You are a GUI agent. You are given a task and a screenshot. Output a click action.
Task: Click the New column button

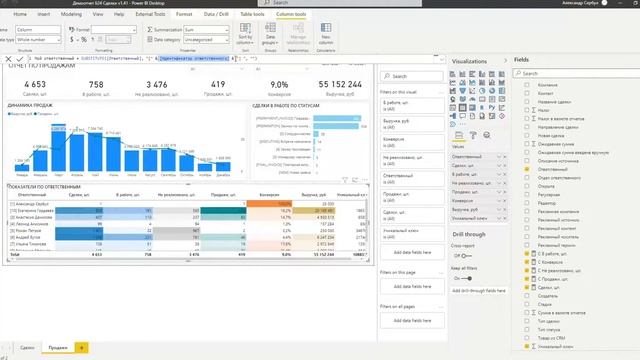tap(326, 34)
